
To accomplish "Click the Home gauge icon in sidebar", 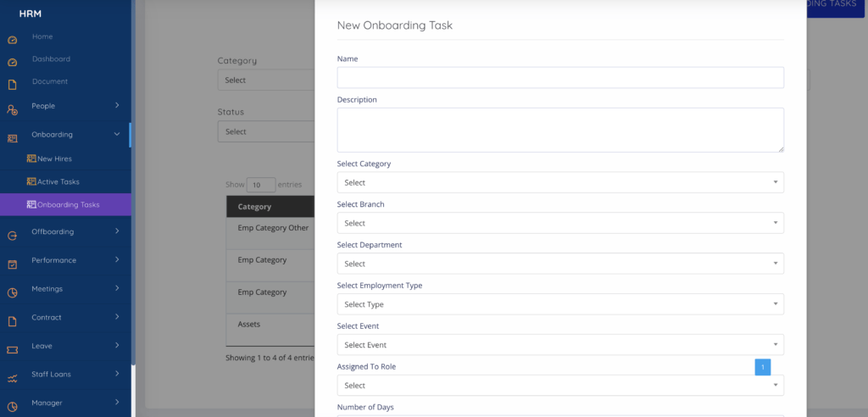I will coord(12,40).
